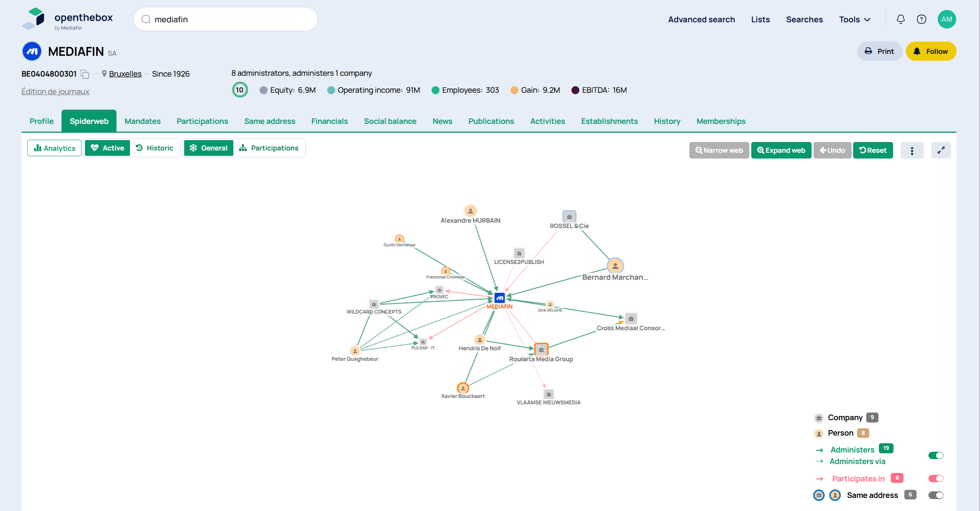980x511 pixels.
Task: Open the help question mark icon
Action: [x=921, y=19]
